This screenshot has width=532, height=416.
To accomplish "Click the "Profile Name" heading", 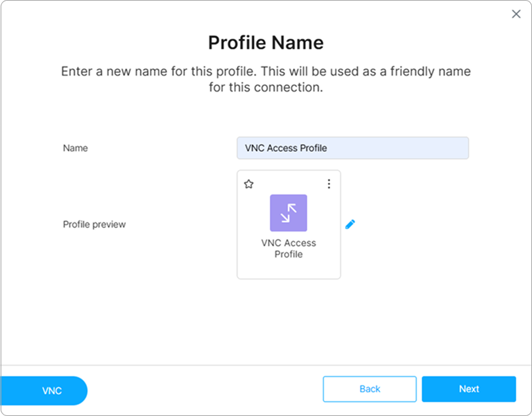I will click(x=266, y=43).
